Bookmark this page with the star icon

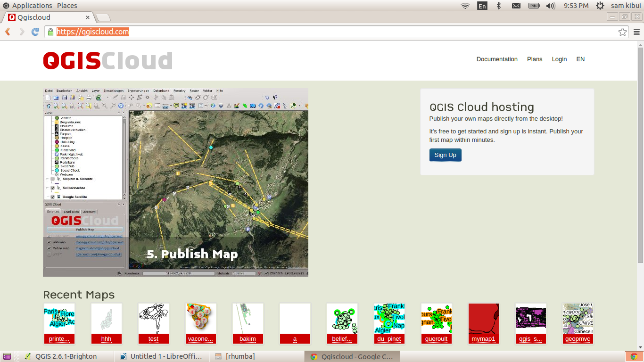[622, 32]
